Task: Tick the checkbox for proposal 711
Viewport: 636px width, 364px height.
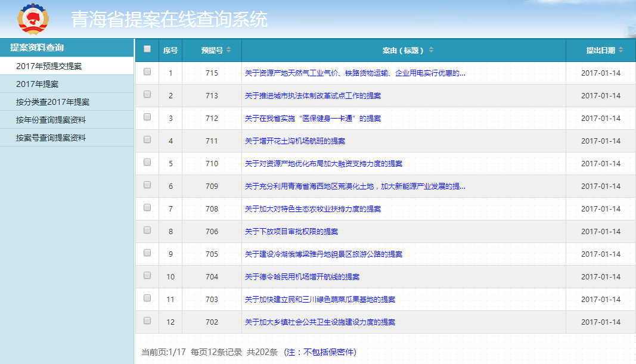Action: (147, 140)
